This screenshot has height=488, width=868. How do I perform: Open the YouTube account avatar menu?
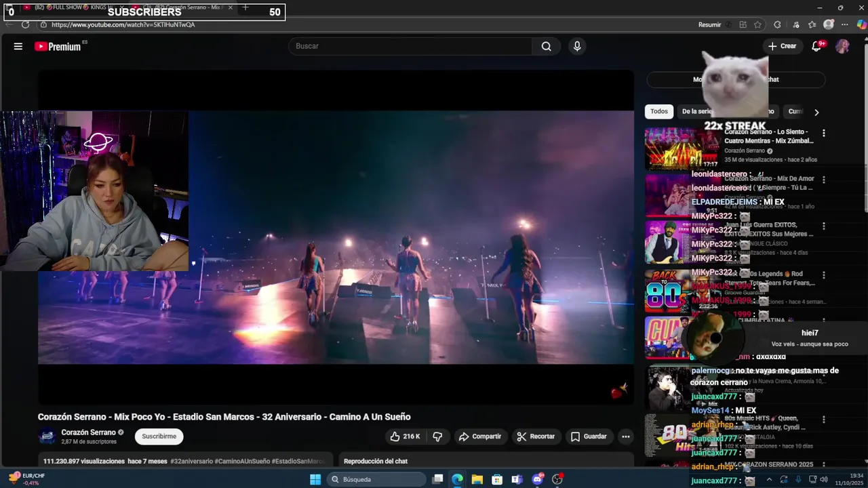tap(842, 46)
